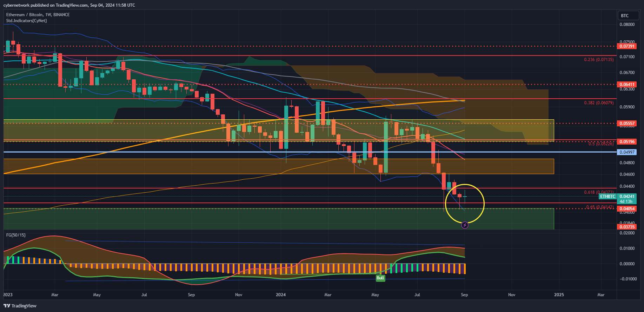The image size is (644, 312).
Task: Open the BTC currency selector
Action: (628, 15)
